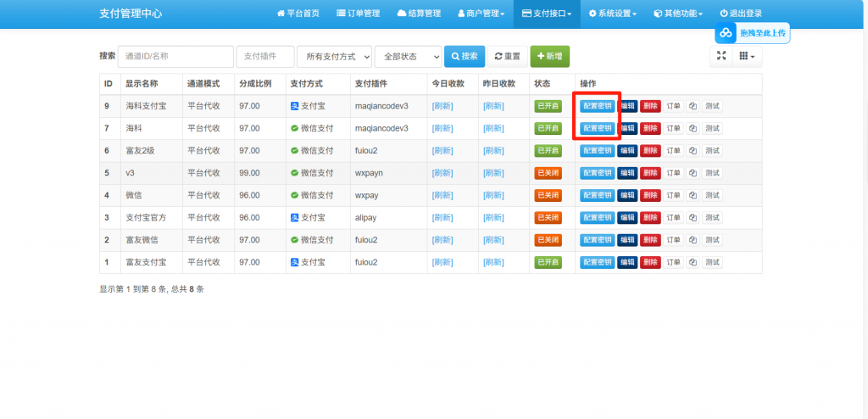
Task: Click 刷新 under 今日收款 for 富友2级
Action: tap(442, 151)
